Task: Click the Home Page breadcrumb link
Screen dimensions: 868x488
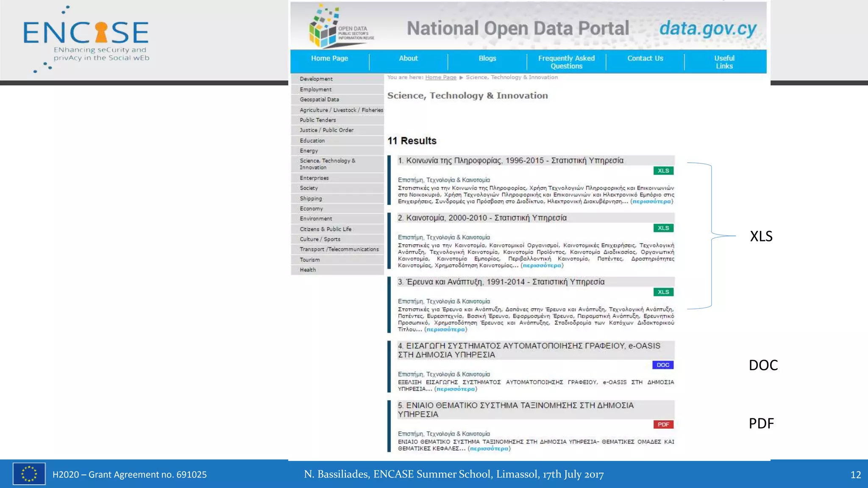Action: pyautogui.click(x=440, y=77)
